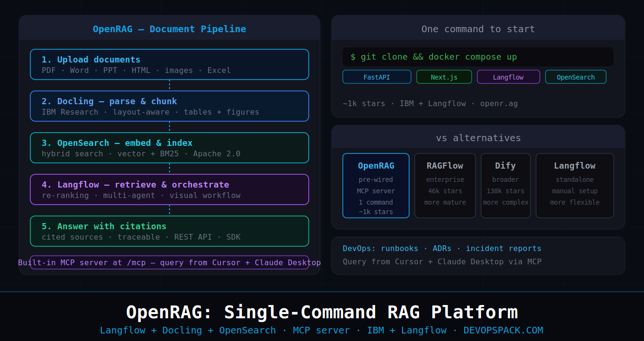This screenshot has width=644, height=341.
Task: Click 'standalone' in Langflow card
Action: (x=575, y=179)
